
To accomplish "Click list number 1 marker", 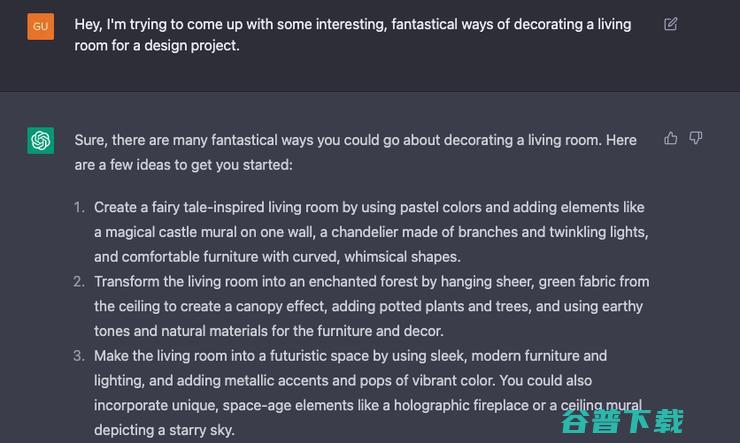I will pos(79,208).
